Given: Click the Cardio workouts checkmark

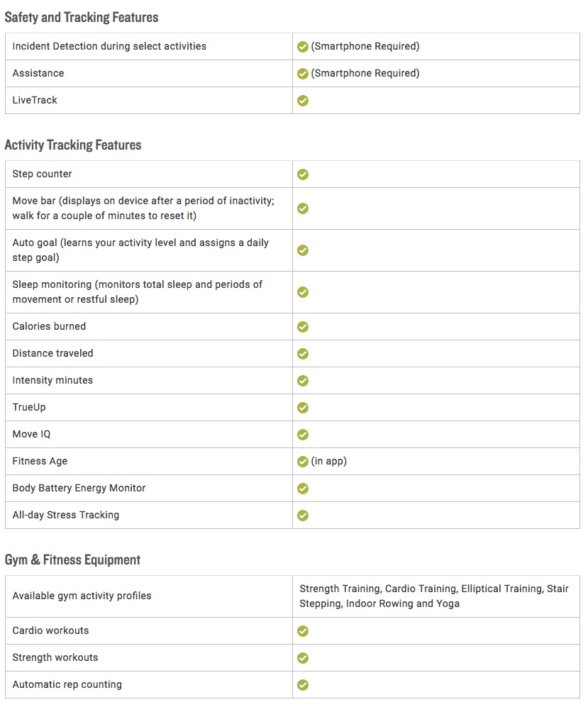Looking at the screenshot, I should point(303,631).
